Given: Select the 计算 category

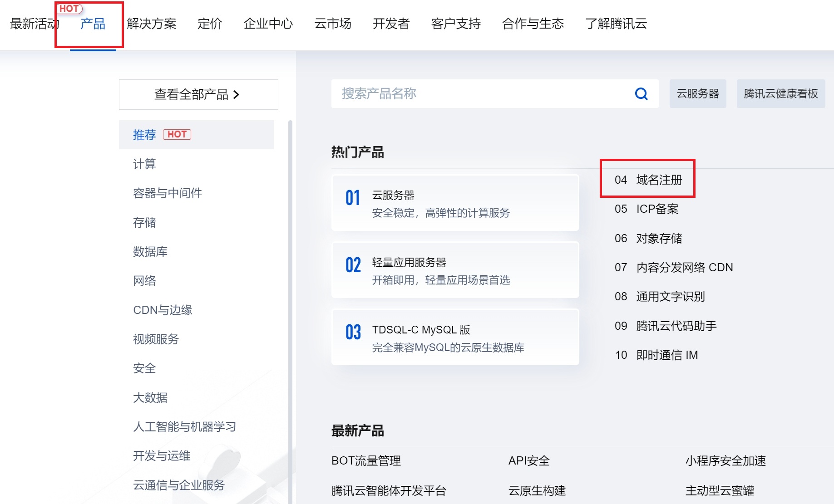Looking at the screenshot, I should (x=144, y=164).
